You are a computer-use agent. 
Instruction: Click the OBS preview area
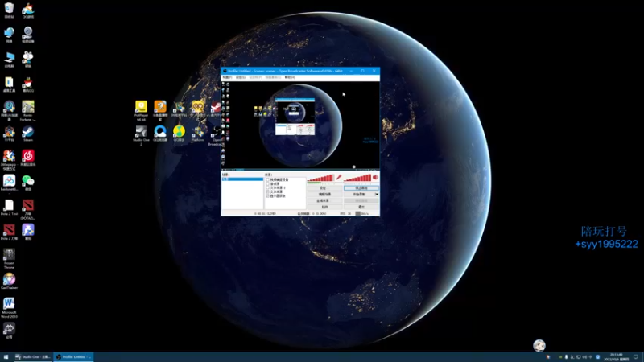300,125
